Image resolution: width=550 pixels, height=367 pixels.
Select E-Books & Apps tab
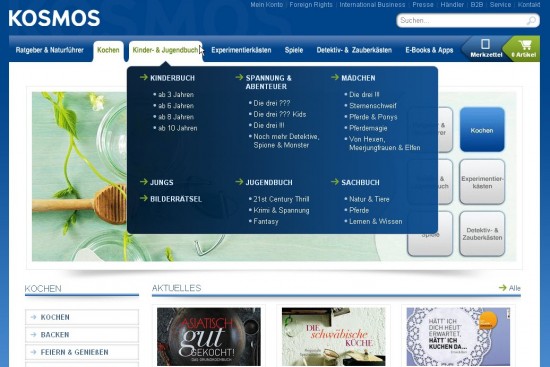tap(429, 50)
